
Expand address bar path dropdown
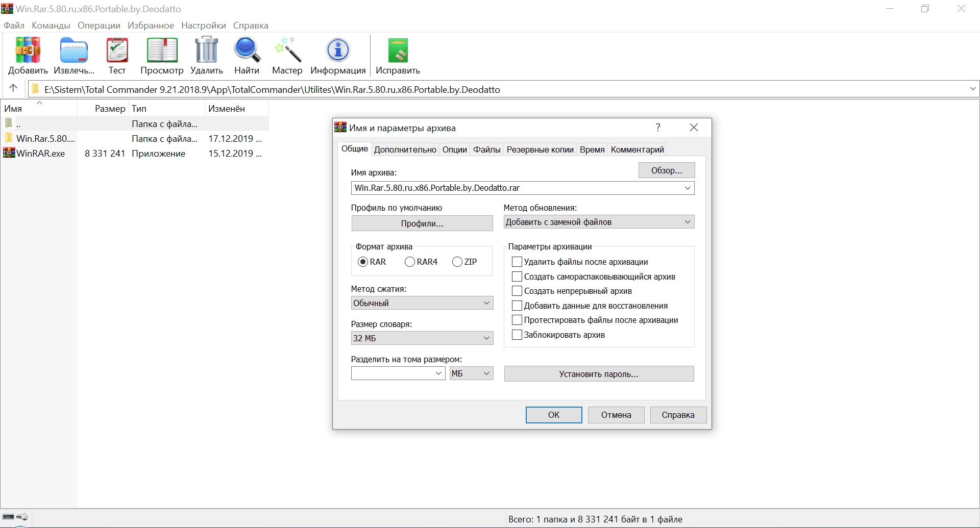pyautogui.click(x=973, y=89)
